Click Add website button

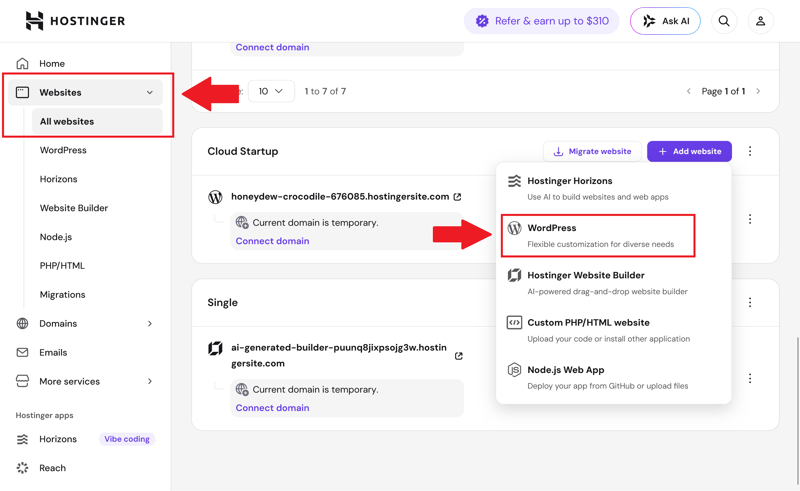tap(689, 152)
